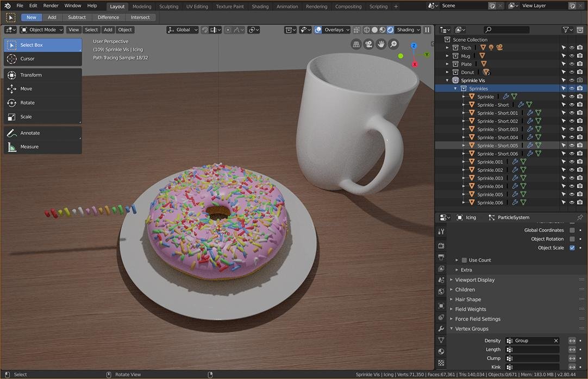Click the zoom magnifier icon in viewport
The height and width of the screenshot is (379, 588).
[x=393, y=45]
